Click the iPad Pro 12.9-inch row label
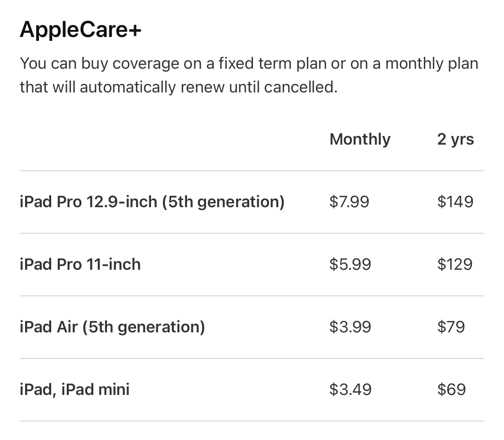 coord(152,202)
